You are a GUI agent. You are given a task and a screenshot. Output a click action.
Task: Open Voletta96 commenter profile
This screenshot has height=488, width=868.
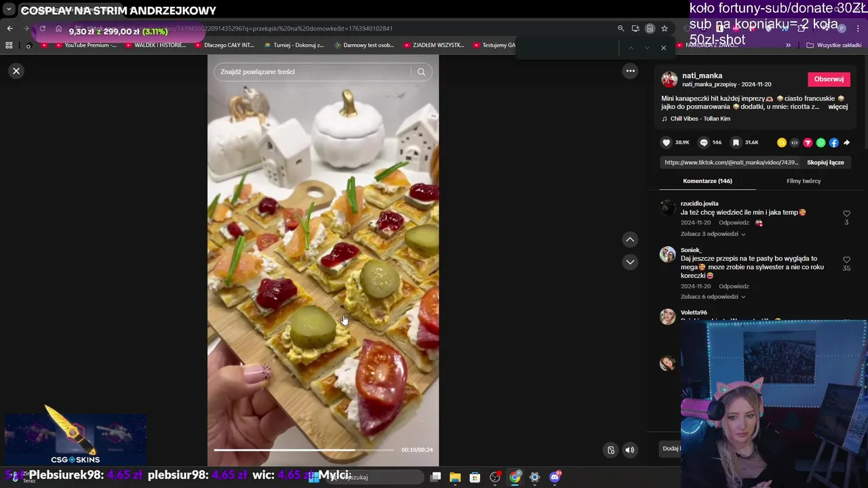click(694, 312)
